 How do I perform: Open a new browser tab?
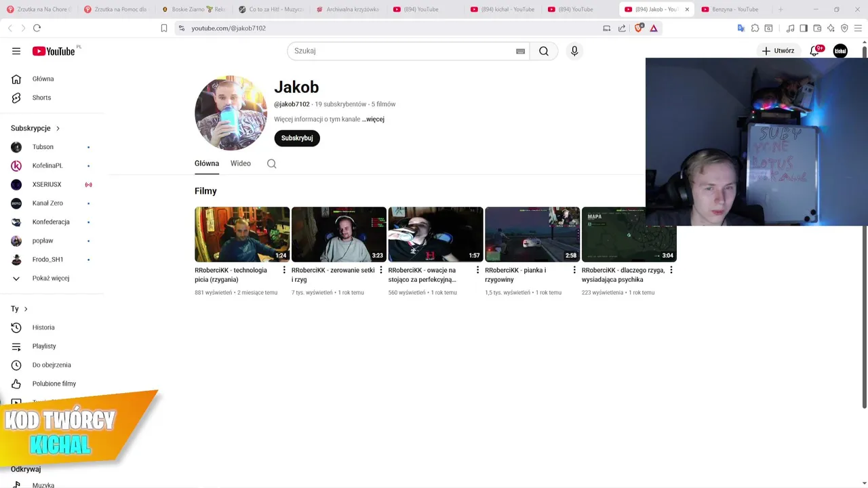[x=781, y=9]
